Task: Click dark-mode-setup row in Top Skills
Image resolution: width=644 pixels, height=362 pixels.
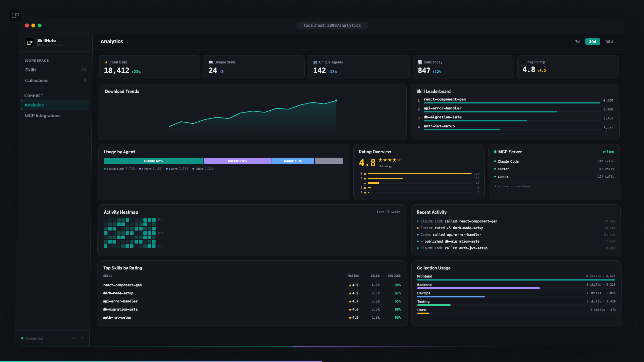Action: click(118, 293)
